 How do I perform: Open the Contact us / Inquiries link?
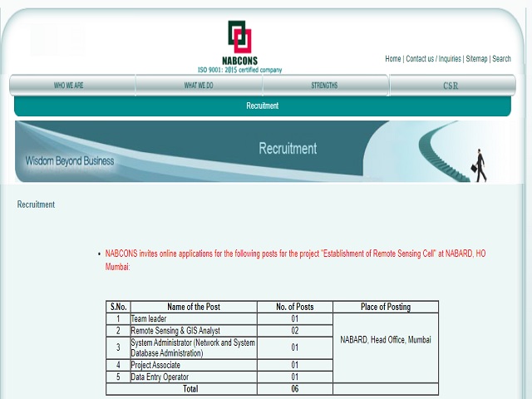(433, 59)
